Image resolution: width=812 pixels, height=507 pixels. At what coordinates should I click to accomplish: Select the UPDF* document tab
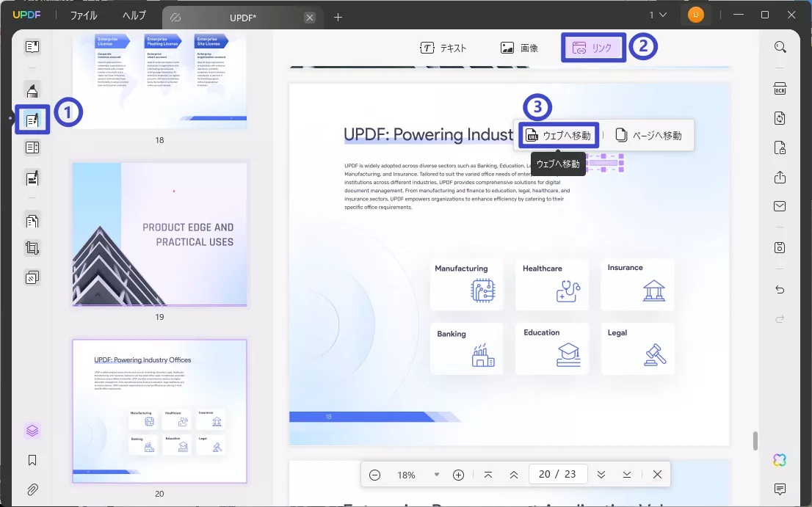[x=242, y=18]
